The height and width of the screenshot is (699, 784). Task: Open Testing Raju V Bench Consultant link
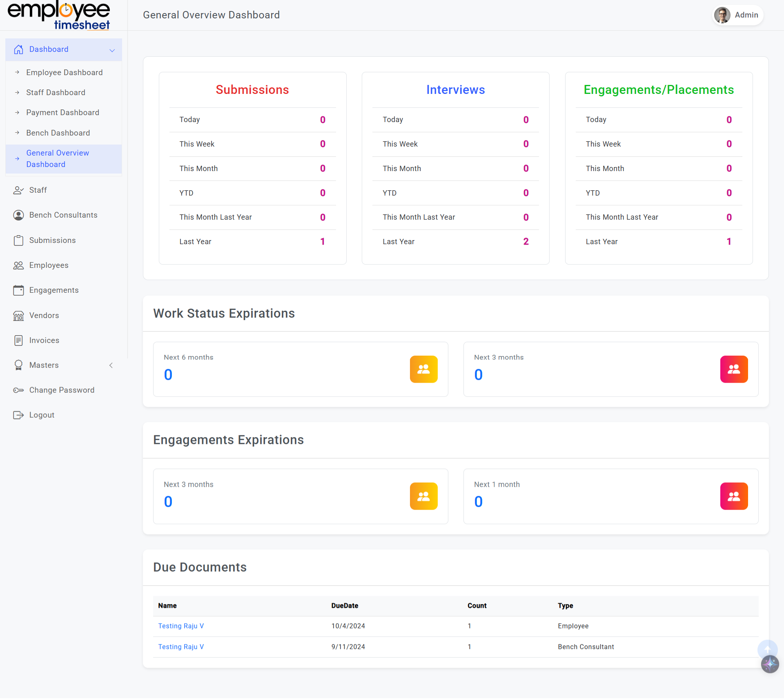[181, 647]
